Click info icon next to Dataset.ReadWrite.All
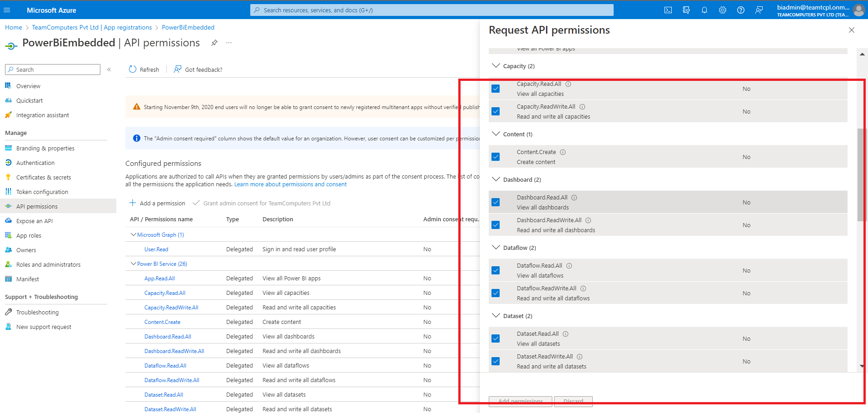 (x=580, y=357)
